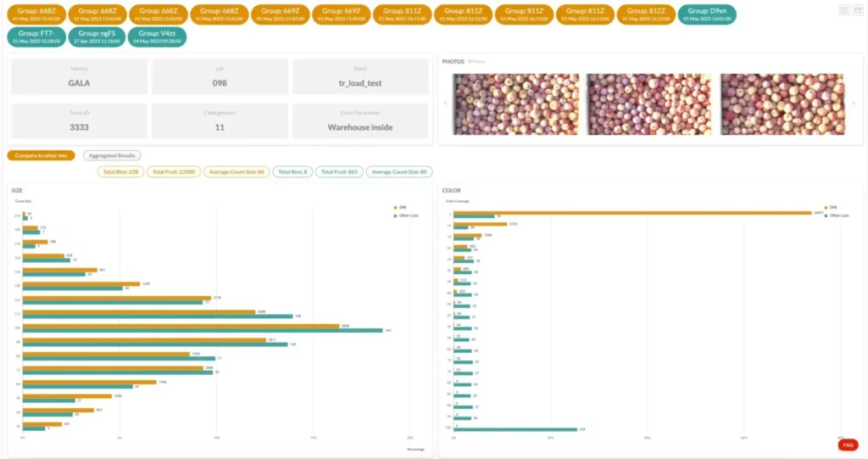Advance photos with the right arrow
Screen dimensions: 868x459
click(x=851, y=104)
